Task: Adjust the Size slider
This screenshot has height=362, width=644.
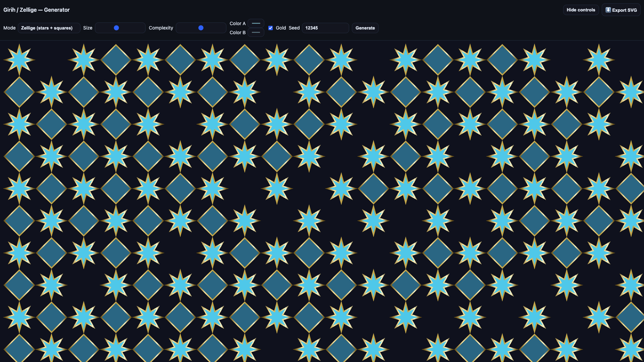Action: coord(120,28)
